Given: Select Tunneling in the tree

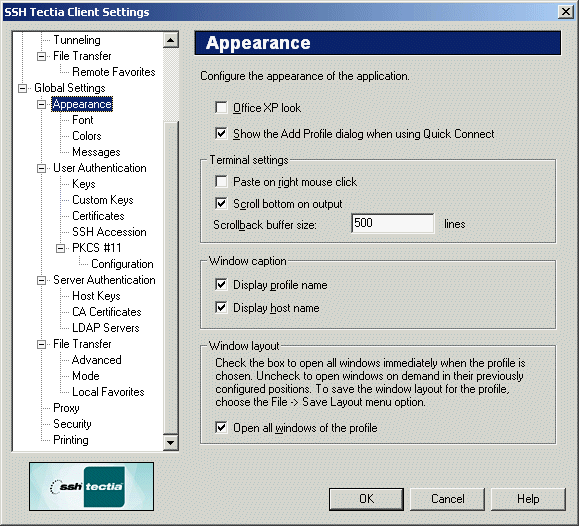Looking at the screenshot, I should pos(77,40).
